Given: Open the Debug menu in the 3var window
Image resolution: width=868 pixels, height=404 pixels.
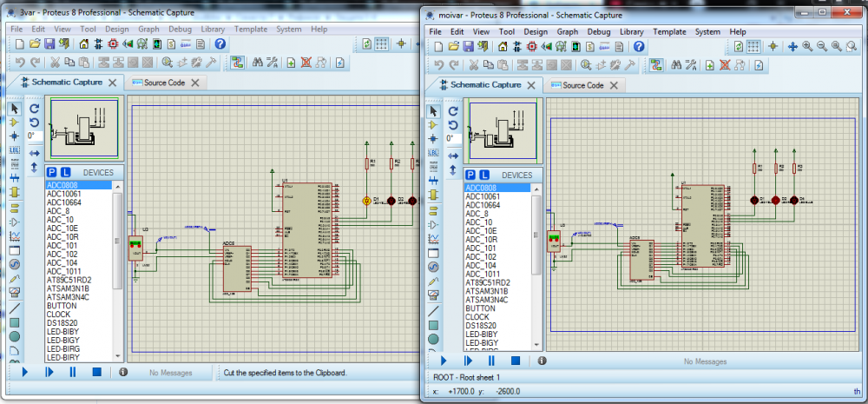Looking at the screenshot, I should (181, 29).
